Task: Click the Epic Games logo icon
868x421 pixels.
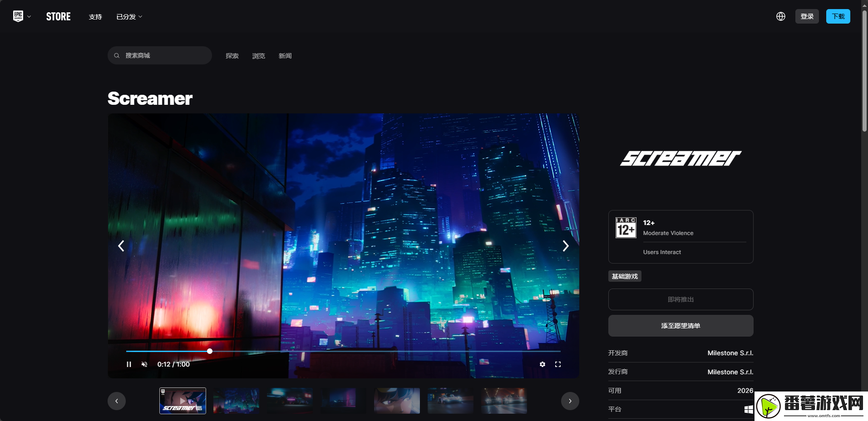Action: [x=18, y=16]
